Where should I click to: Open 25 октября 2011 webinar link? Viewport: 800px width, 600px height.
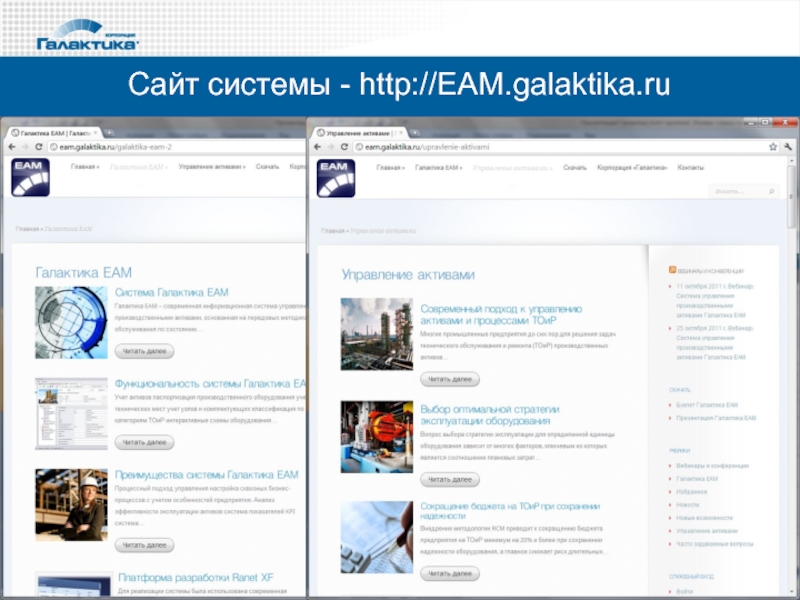tap(714, 343)
